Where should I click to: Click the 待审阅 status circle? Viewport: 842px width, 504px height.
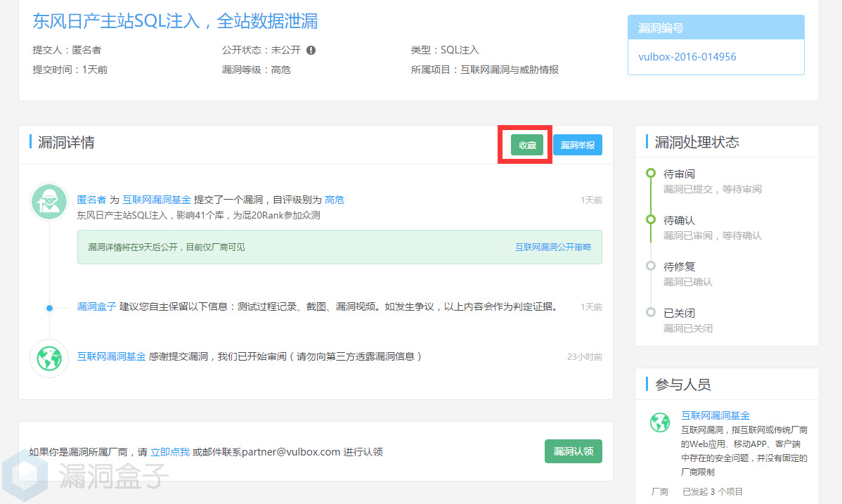(x=650, y=174)
